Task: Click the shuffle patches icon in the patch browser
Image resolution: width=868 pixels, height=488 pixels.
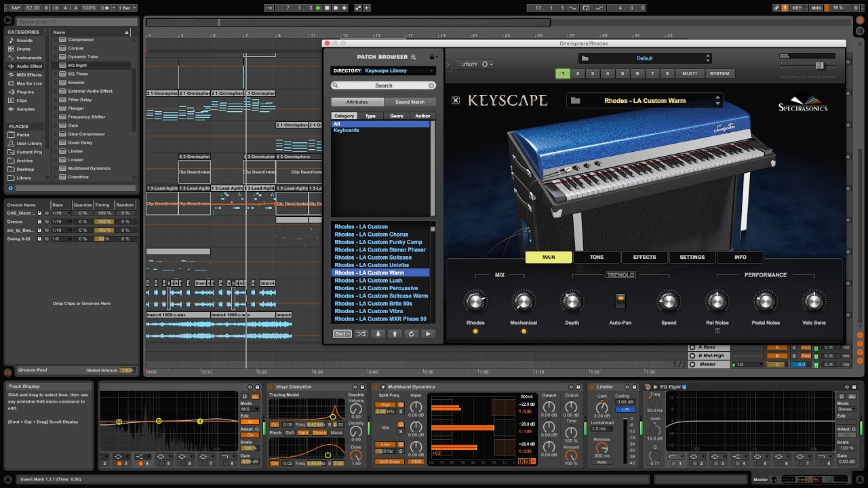Action: pyautogui.click(x=361, y=333)
